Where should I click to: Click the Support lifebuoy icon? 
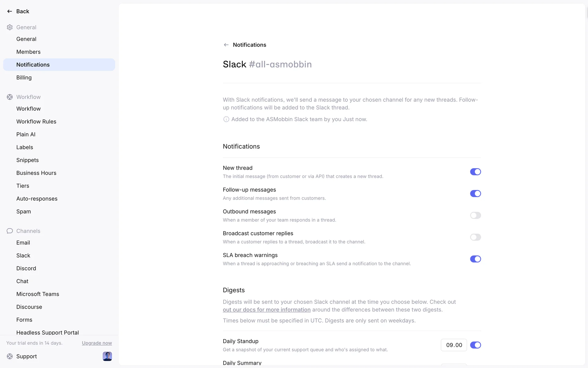click(x=10, y=356)
